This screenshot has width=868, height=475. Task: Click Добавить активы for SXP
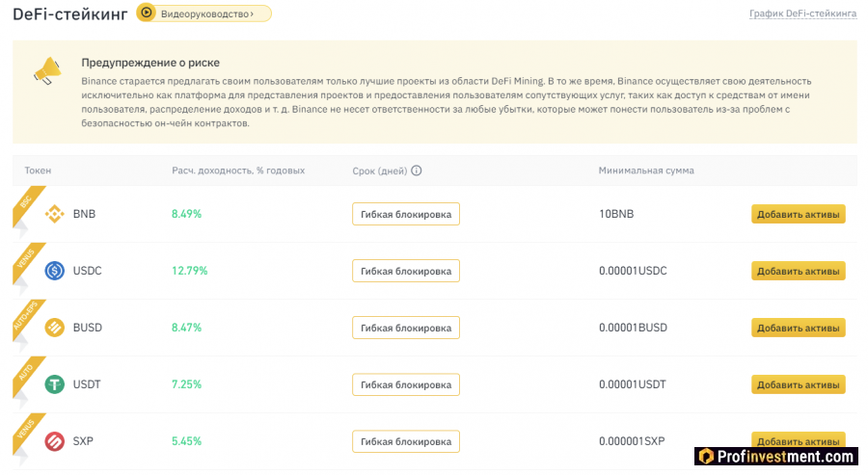pyautogui.click(x=799, y=439)
